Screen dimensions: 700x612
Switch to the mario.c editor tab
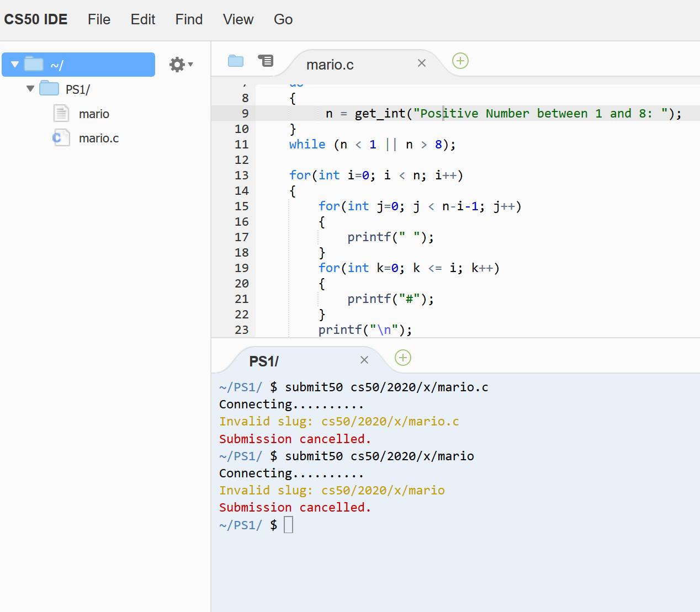pos(330,65)
